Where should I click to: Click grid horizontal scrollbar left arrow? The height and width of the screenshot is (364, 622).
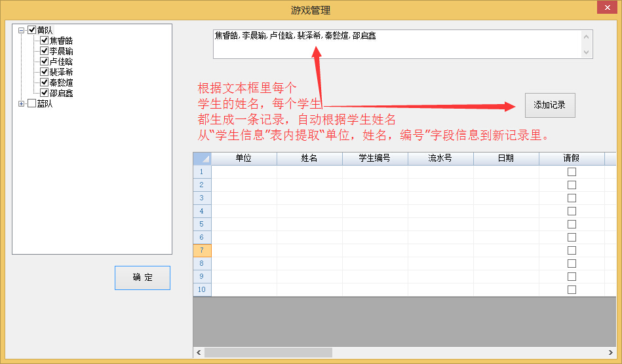199,352
